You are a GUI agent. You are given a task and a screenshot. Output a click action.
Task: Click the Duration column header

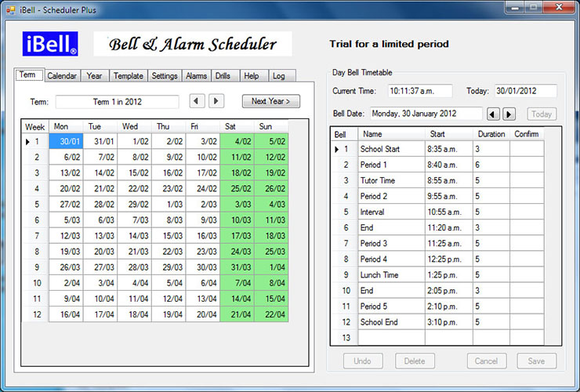coord(491,134)
